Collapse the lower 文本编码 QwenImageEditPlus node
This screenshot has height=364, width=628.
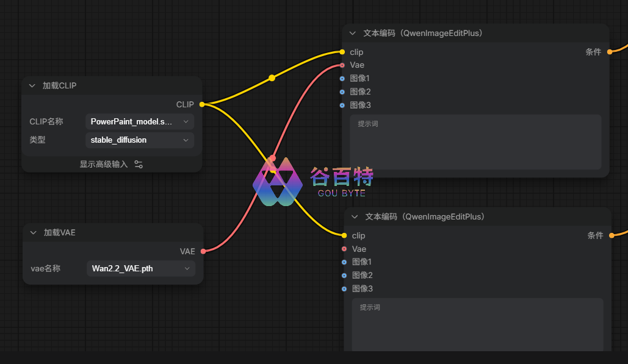pyautogui.click(x=355, y=217)
